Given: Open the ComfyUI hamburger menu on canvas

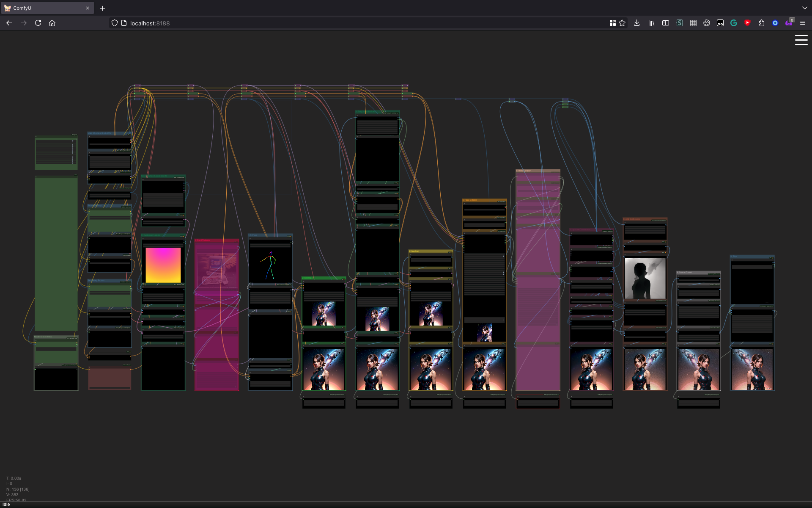Looking at the screenshot, I should [x=801, y=40].
